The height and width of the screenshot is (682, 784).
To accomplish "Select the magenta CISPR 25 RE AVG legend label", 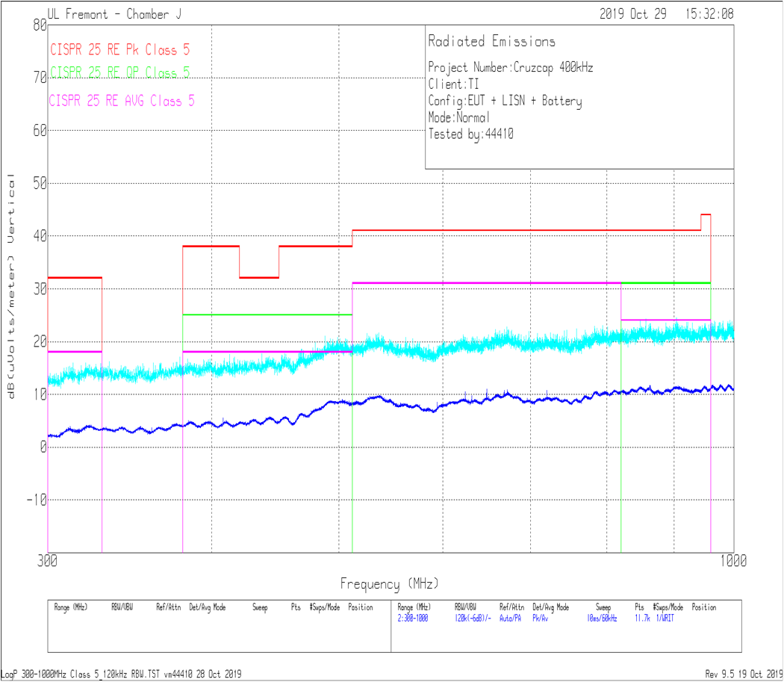I will coord(122,101).
